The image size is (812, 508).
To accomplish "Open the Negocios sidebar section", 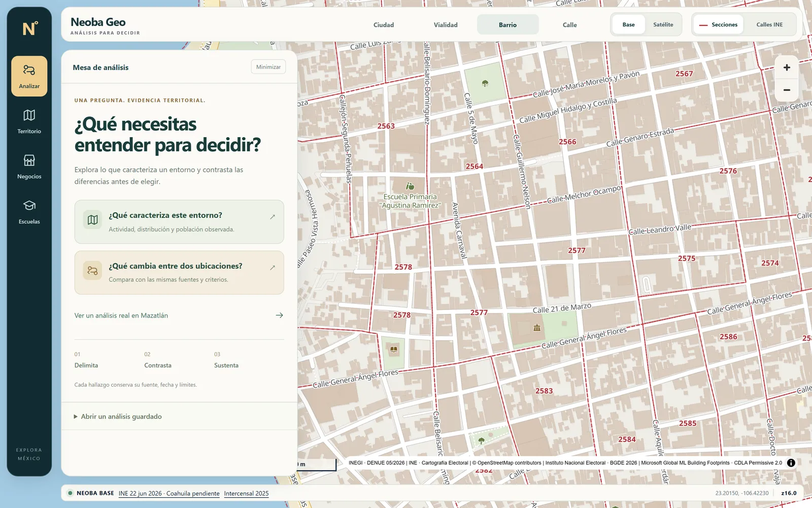I will click(x=29, y=167).
